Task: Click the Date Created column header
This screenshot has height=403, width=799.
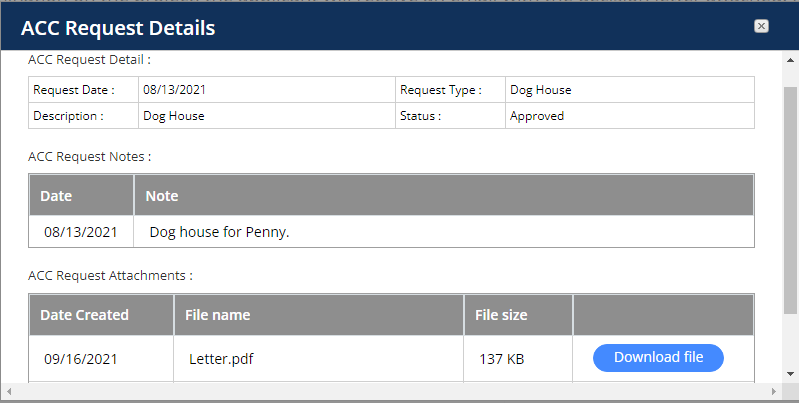Action: tap(101, 315)
